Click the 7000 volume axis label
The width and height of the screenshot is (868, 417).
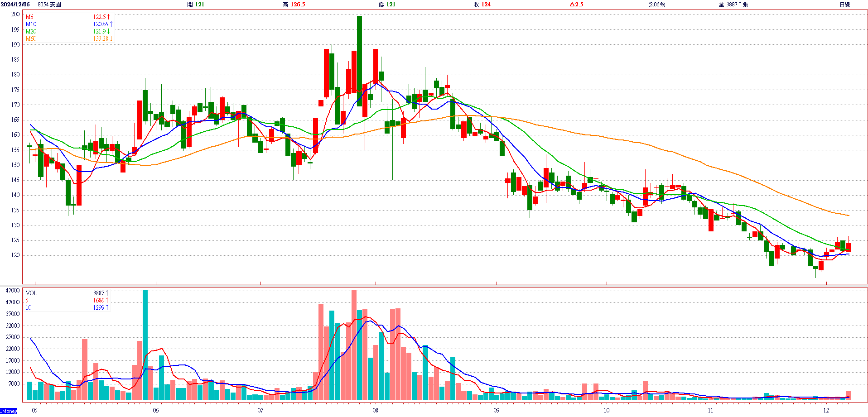pos(14,384)
